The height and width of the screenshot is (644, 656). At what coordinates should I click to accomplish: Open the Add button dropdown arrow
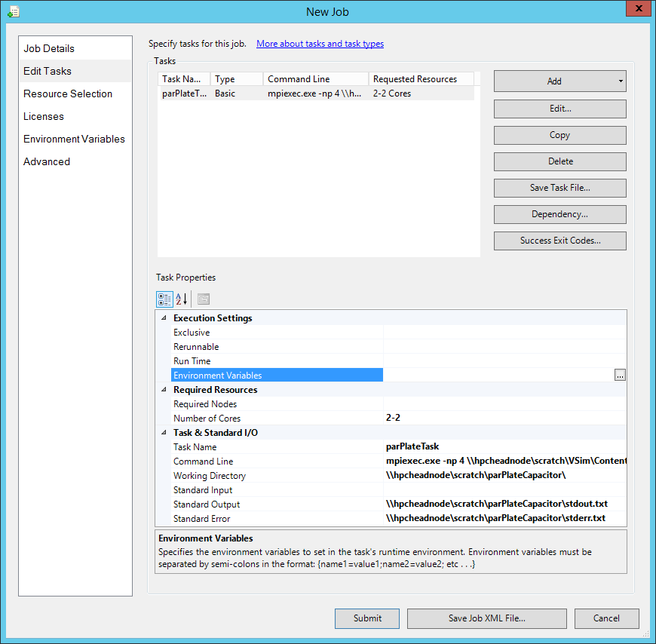tap(620, 81)
